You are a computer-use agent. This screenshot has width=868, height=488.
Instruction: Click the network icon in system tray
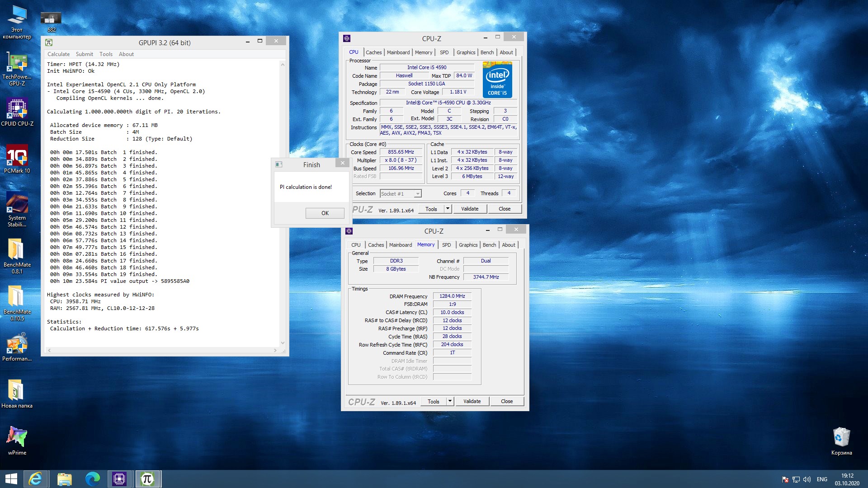[x=796, y=479]
